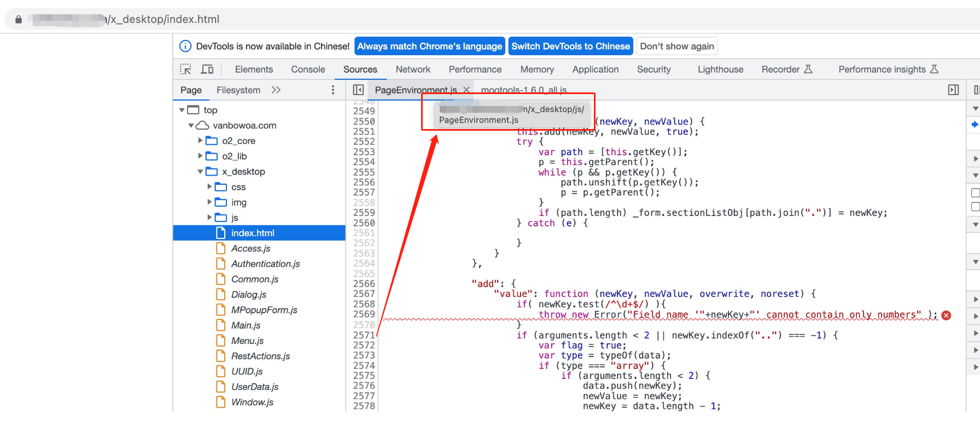980x438 pixels.
Task: Close the PageEnvironment.js editor tab
Action: tap(466, 90)
